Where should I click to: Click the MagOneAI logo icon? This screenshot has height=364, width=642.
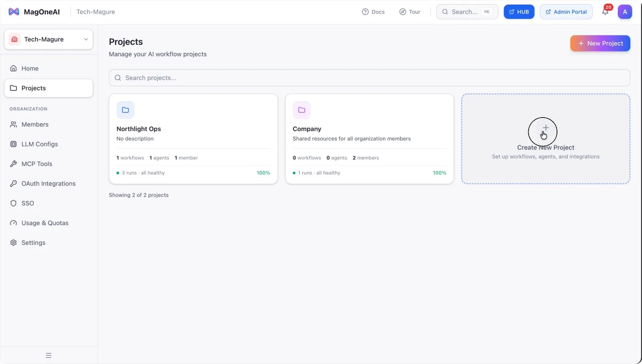point(14,12)
